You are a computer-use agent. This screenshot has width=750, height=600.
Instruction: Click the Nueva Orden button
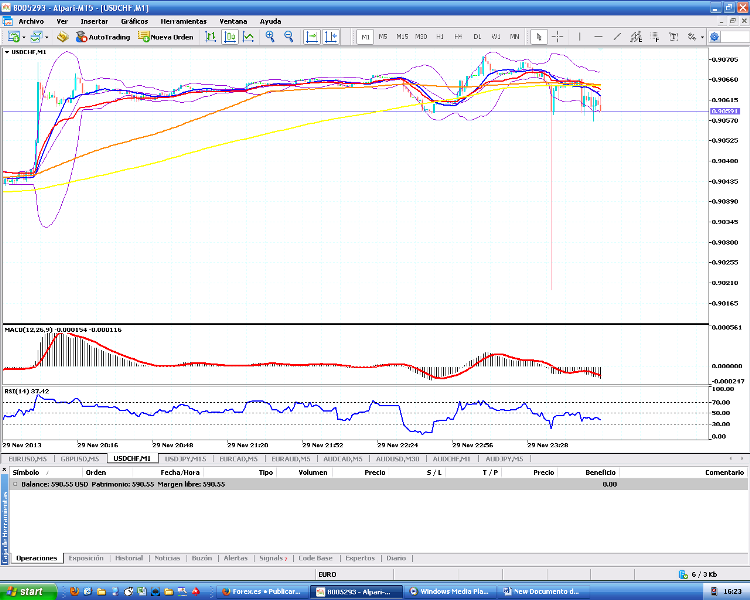coord(166,37)
